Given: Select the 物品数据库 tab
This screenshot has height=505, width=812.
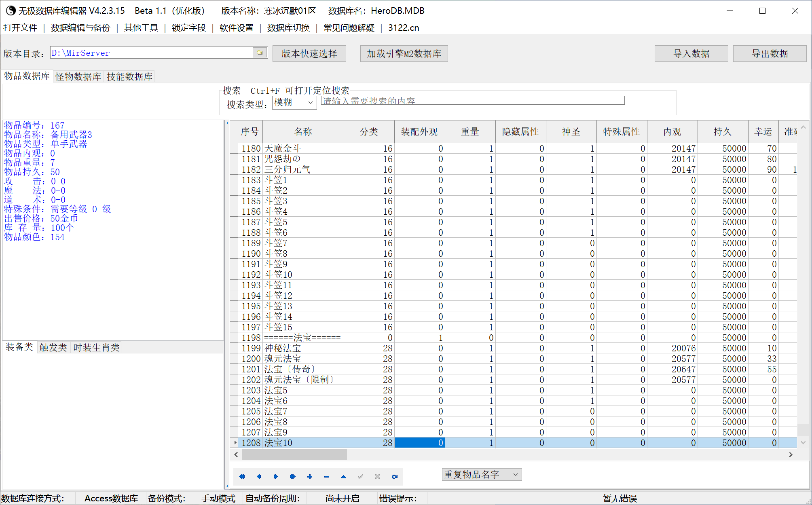Looking at the screenshot, I should pos(27,76).
